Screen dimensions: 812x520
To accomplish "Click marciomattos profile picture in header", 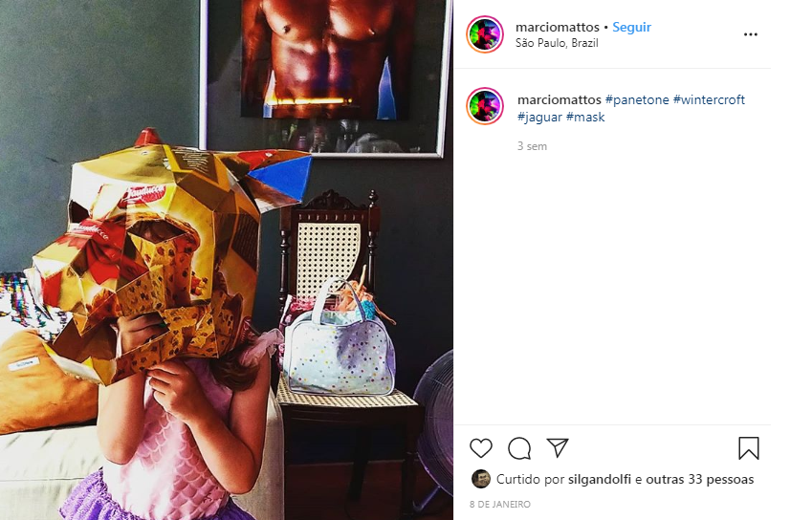I will click(485, 34).
